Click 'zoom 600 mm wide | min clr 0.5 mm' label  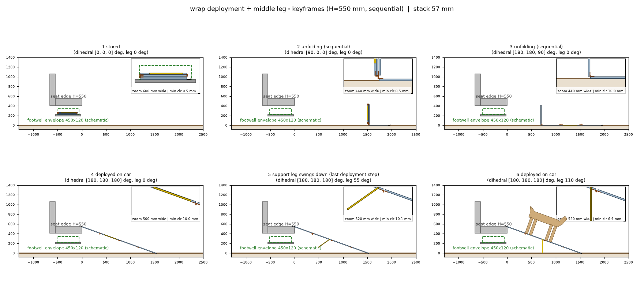[x=164, y=91]
